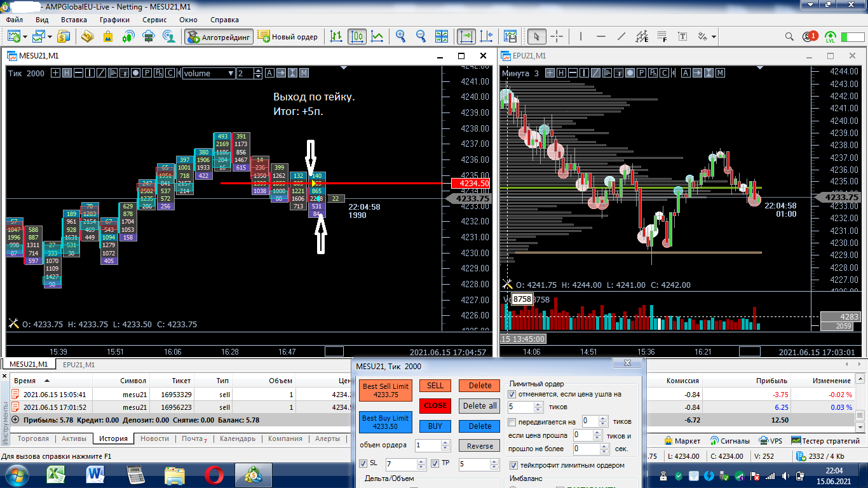Open the Market shopping bag toolbar icon
Viewport: 868px width, 488px height.
tap(108, 36)
